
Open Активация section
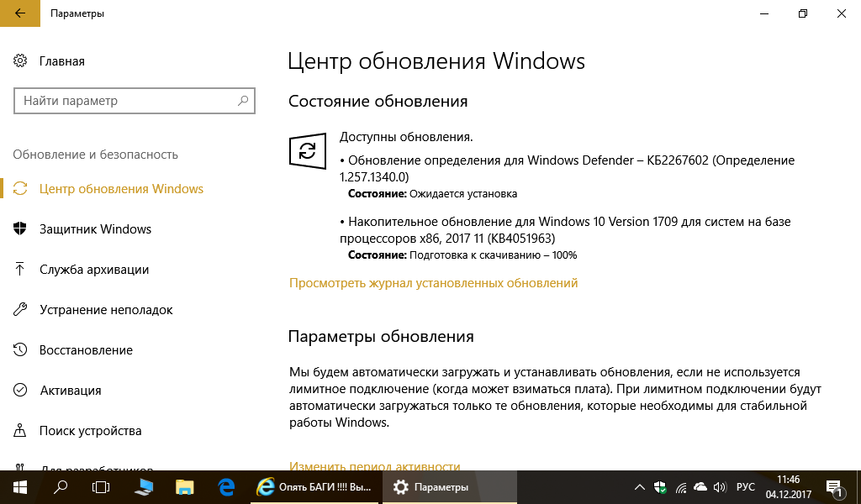pyautogui.click(x=71, y=390)
